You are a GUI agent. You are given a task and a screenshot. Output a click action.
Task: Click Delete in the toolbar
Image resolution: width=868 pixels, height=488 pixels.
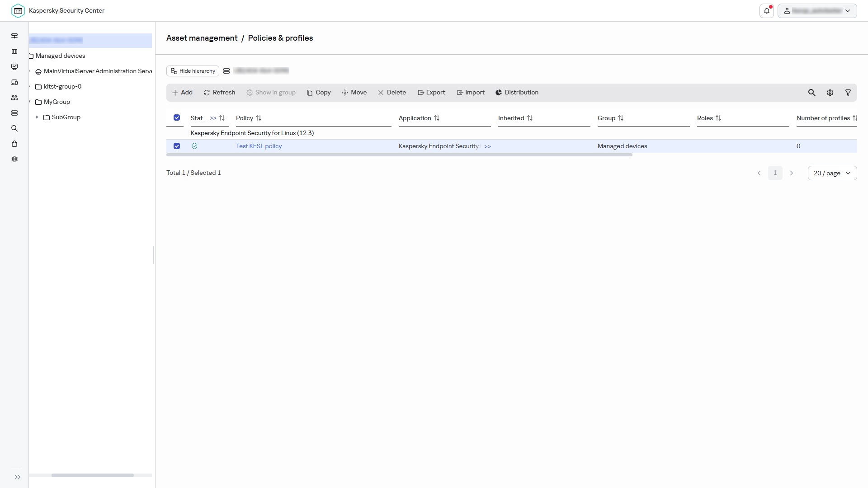(x=392, y=93)
